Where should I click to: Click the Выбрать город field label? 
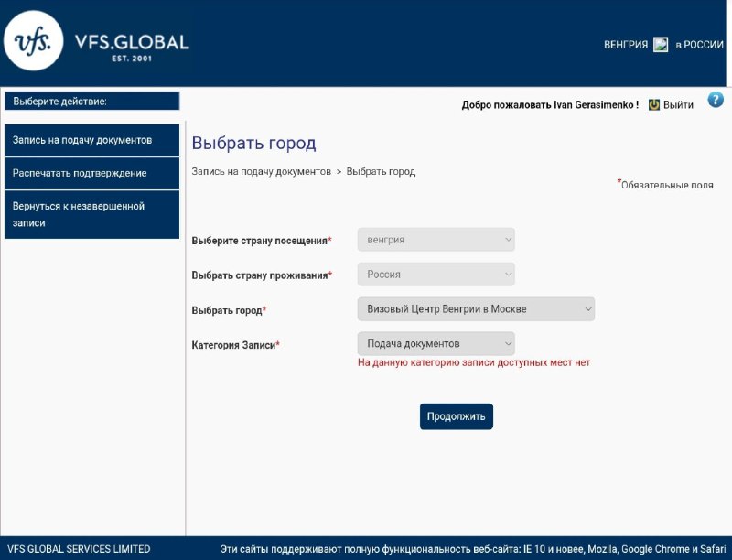point(229,310)
